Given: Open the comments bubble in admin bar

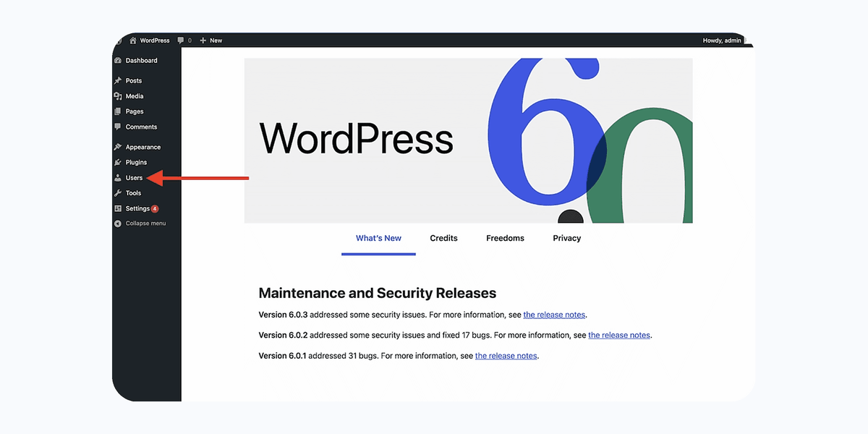Looking at the screenshot, I should (181, 41).
